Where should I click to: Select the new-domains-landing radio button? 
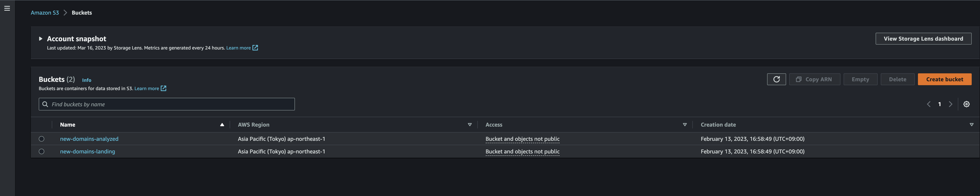pyautogui.click(x=42, y=152)
